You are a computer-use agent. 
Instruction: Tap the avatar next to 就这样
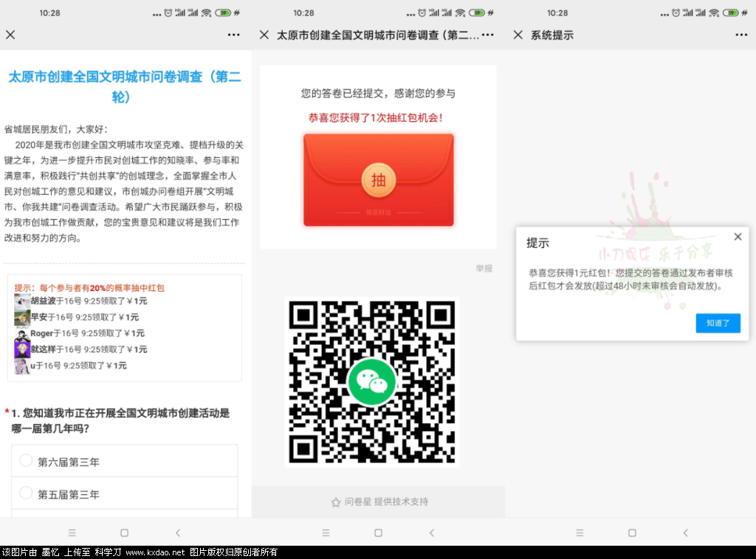tap(22, 350)
